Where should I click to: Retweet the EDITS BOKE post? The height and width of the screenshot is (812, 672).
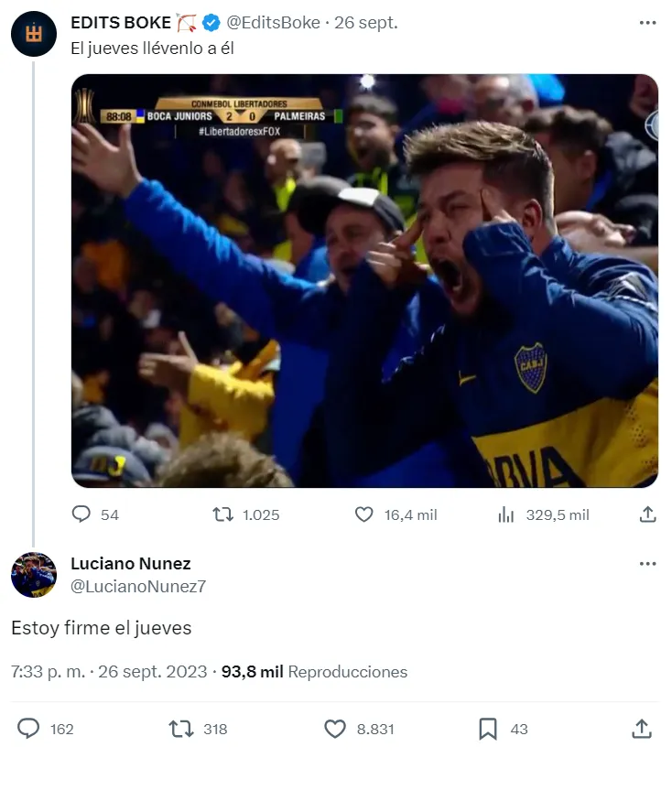[x=223, y=514]
